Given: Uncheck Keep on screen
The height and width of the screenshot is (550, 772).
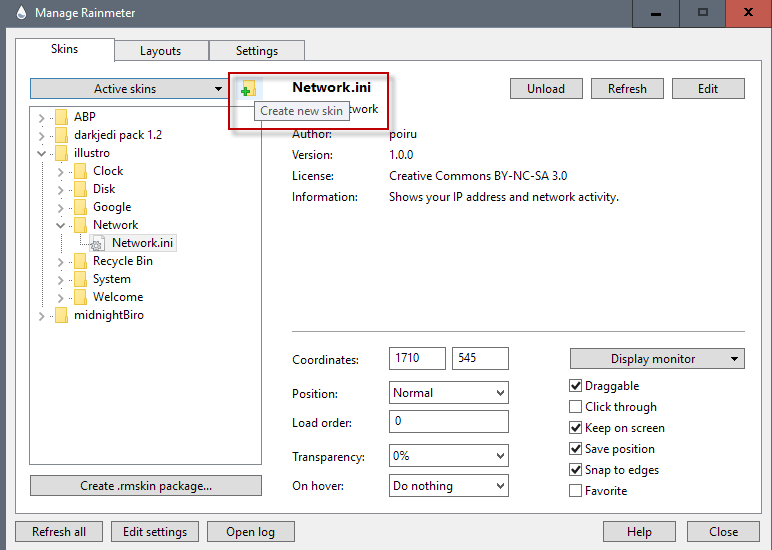Looking at the screenshot, I should (x=575, y=427).
